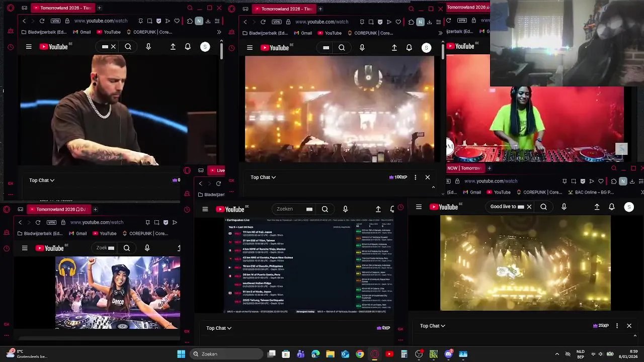
Task: Open account avatar in bottom-right YouTube window
Action: (x=629, y=207)
